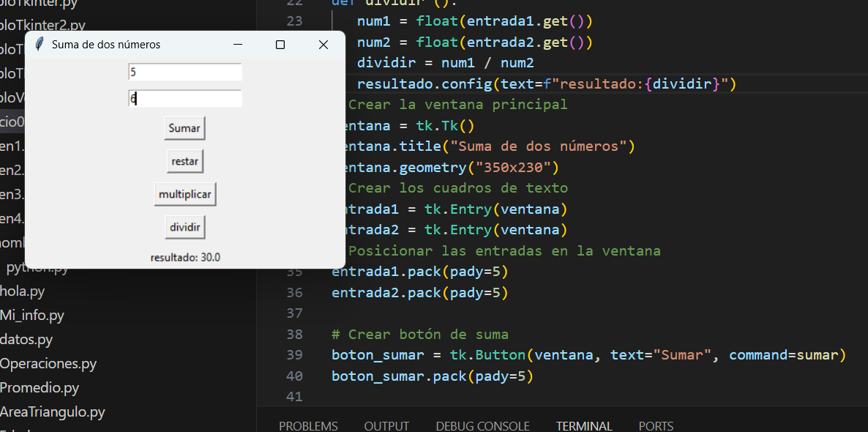Screen dimensions: 868x432
Task: Open hola.py in the file explorer
Action: pyautogui.click(x=22, y=291)
